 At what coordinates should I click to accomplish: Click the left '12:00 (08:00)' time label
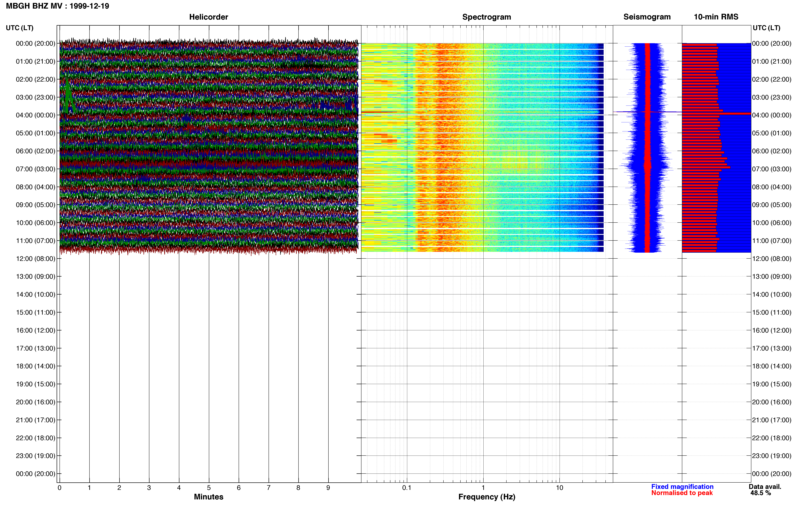(35, 259)
